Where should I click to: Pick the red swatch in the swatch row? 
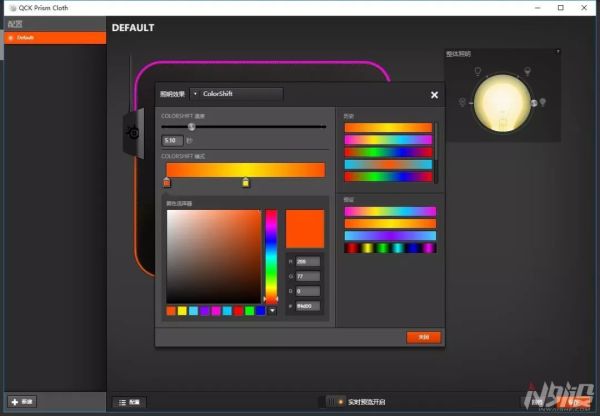238,311
